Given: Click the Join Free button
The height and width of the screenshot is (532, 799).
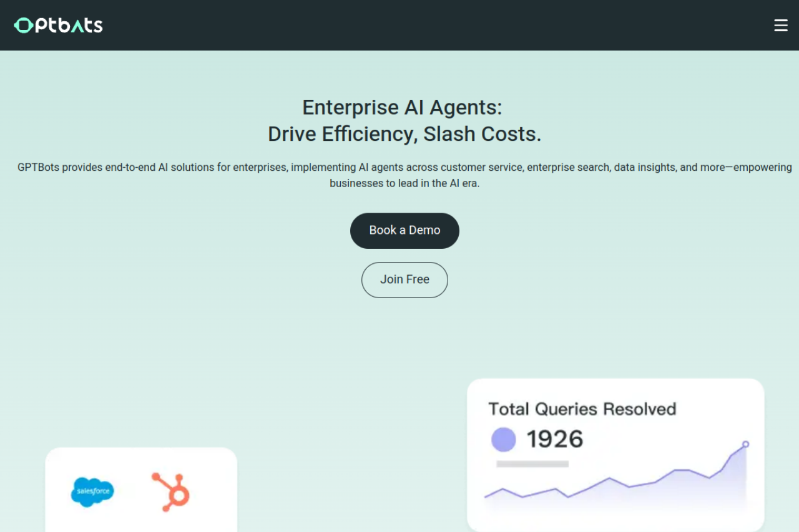Looking at the screenshot, I should tap(404, 280).
